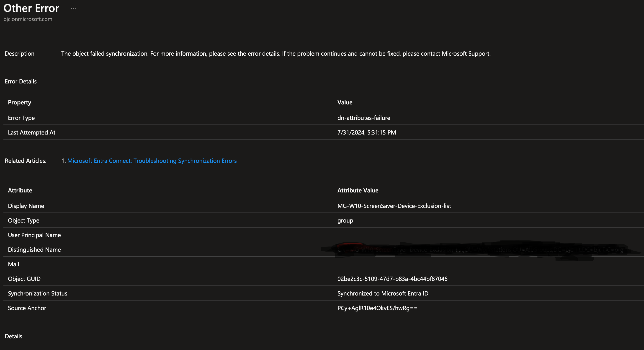Select the object failed synchronization description text
The width and height of the screenshot is (644, 350).
276,54
